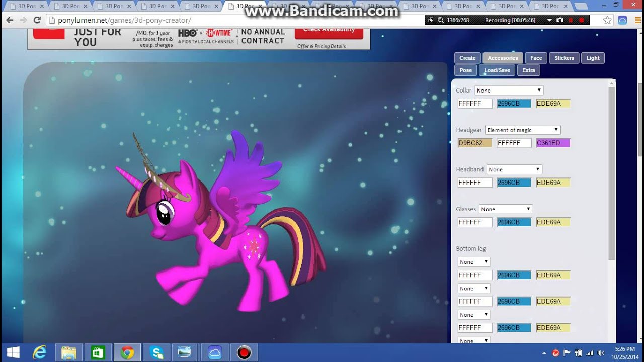The width and height of the screenshot is (644, 362).
Task: Bookmark this page with the star
Action: [x=607, y=20]
